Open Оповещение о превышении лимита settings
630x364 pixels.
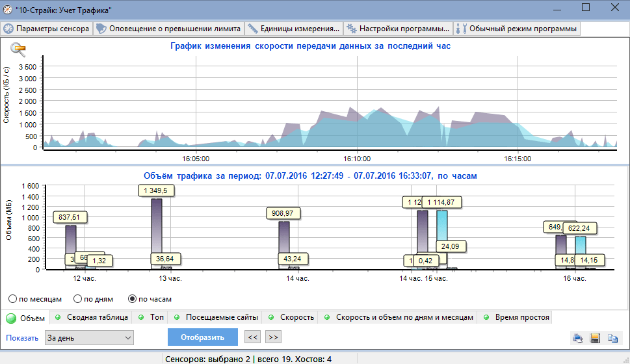(x=169, y=29)
